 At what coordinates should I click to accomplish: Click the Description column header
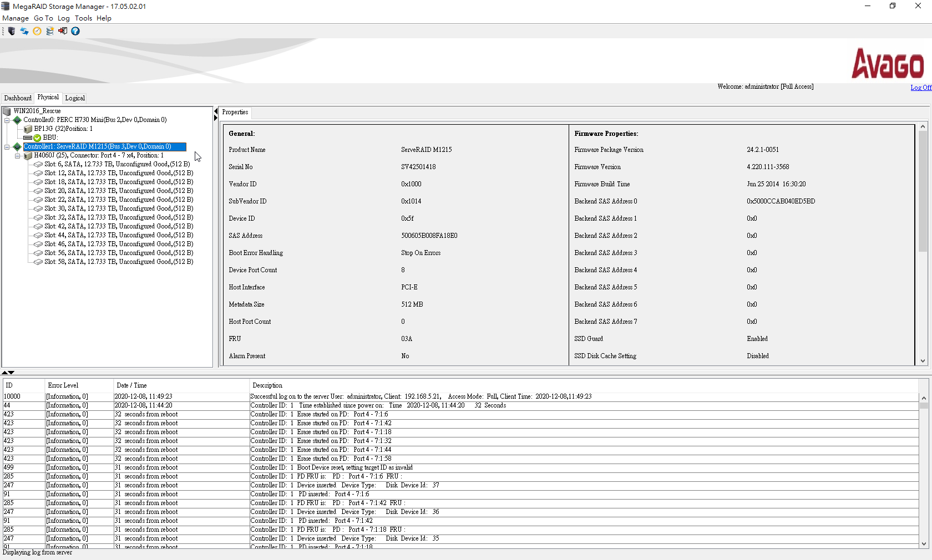(584, 385)
